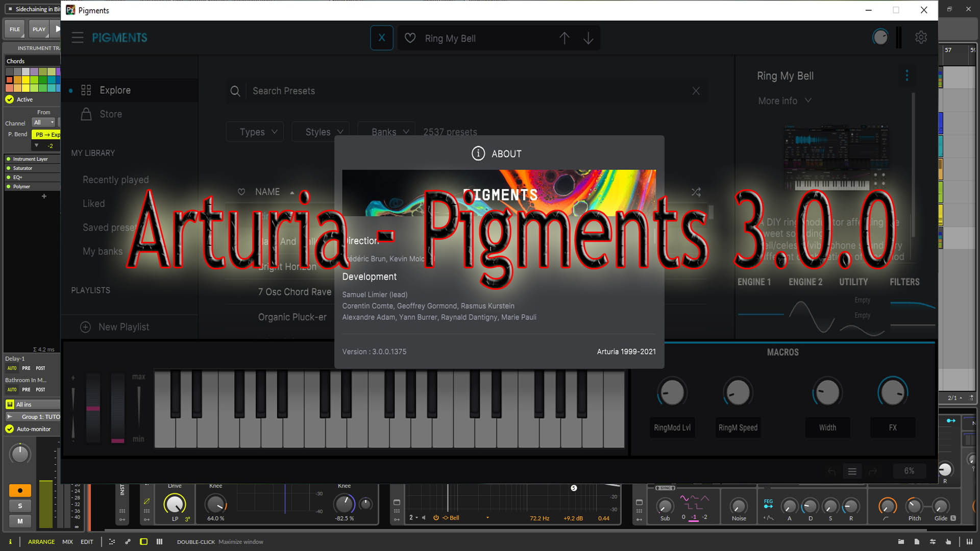Close the preset browser with X button
980x551 pixels.
tap(382, 38)
